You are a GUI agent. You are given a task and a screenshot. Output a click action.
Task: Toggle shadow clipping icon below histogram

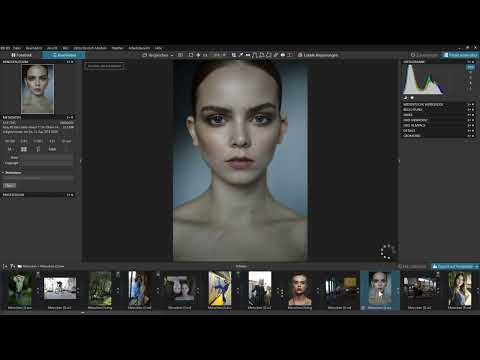[406, 98]
